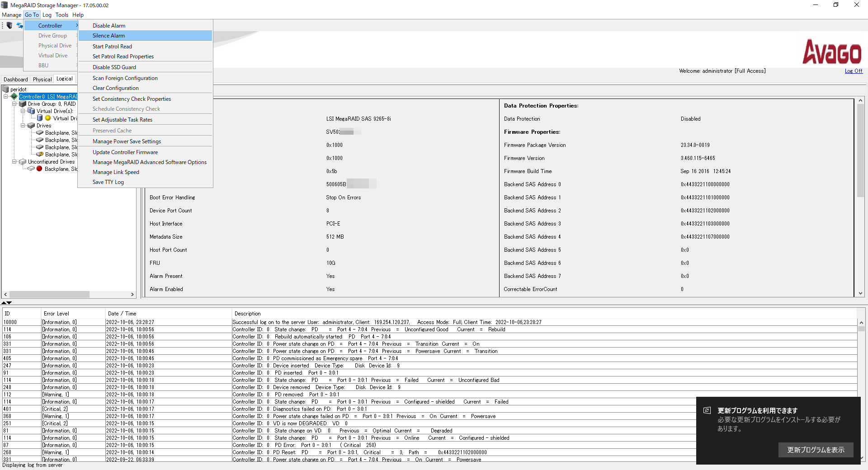Collapse the Drives node in tree
The height and width of the screenshot is (470, 868).
pos(23,126)
